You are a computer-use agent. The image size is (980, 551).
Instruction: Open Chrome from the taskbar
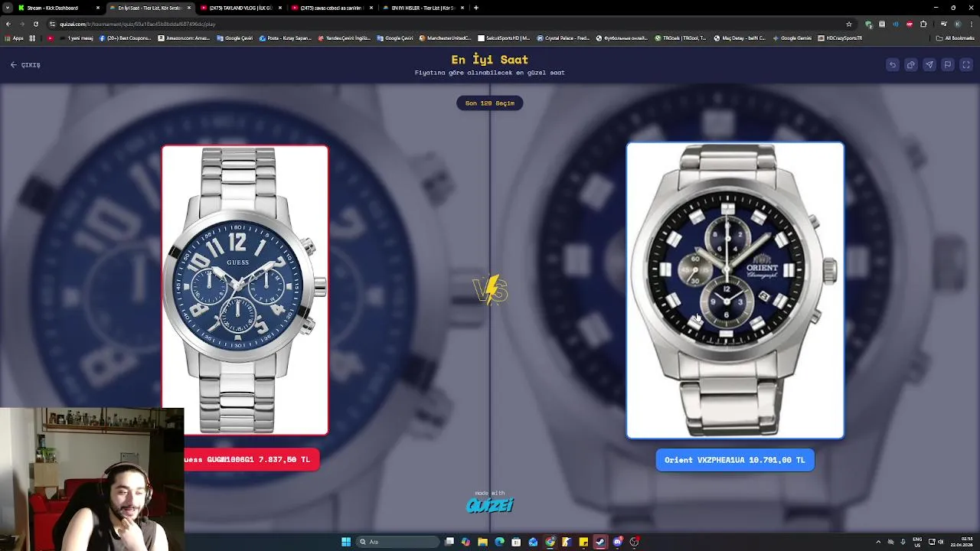pos(550,542)
